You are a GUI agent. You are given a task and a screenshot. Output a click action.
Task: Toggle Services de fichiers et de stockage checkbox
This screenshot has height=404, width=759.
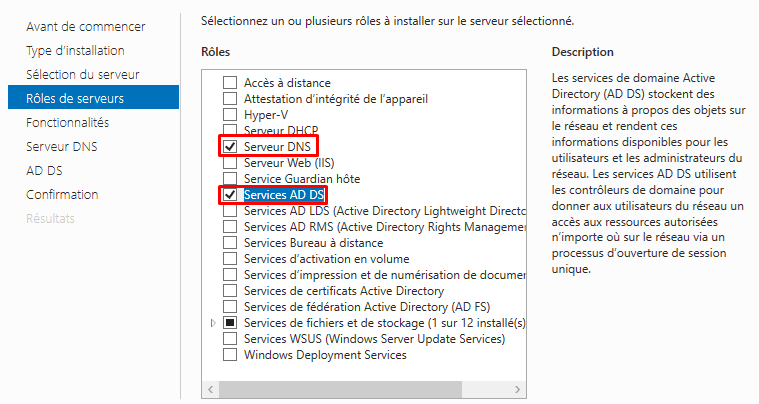[230, 322]
